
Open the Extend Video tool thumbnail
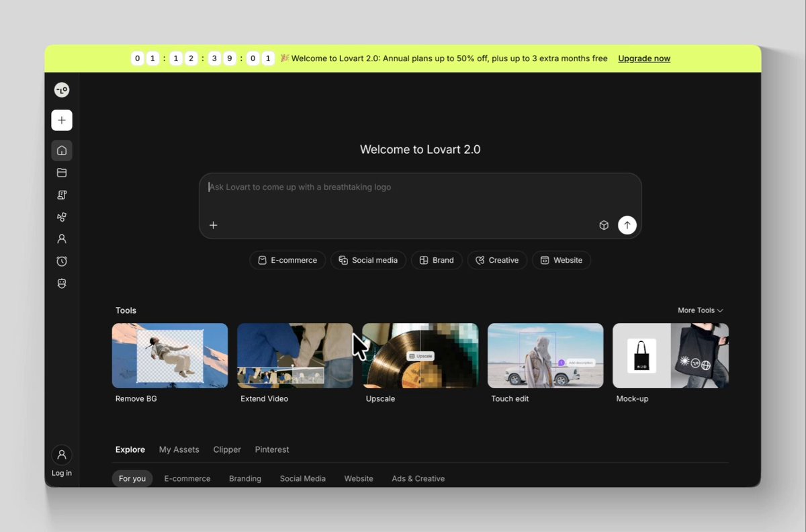point(295,356)
